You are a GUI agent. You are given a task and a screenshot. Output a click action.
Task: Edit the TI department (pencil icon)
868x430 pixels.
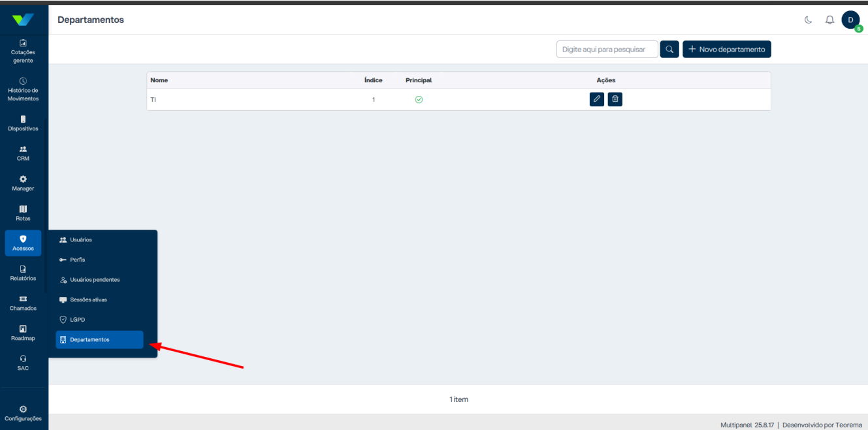pyautogui.click(x=597, y=99)
